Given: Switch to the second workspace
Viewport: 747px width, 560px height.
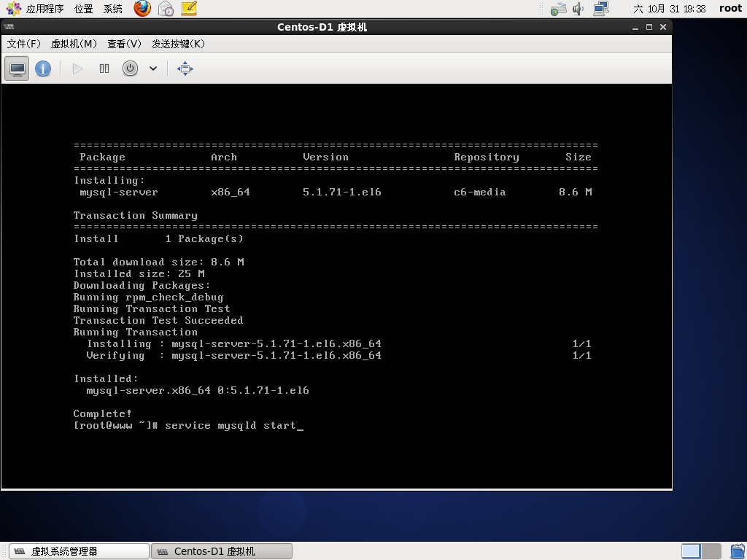Looking at the screenshot, I should [711, 551].
